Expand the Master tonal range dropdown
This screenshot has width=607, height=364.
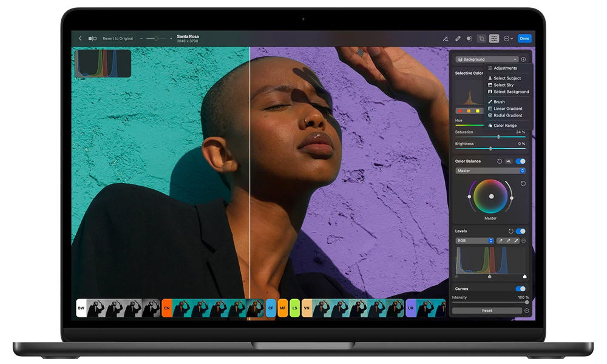[490, 171]
